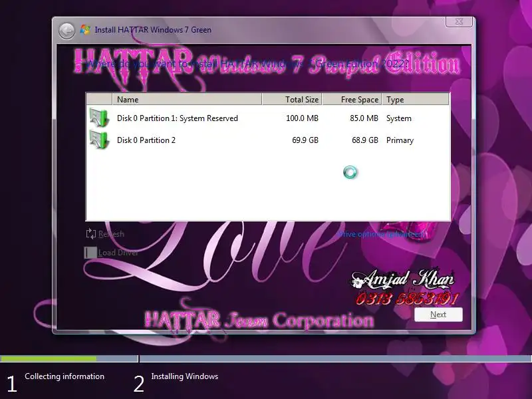Screen dimensions: 532x399
Task: Click Refresh link
Action: [x=111, y=234]
